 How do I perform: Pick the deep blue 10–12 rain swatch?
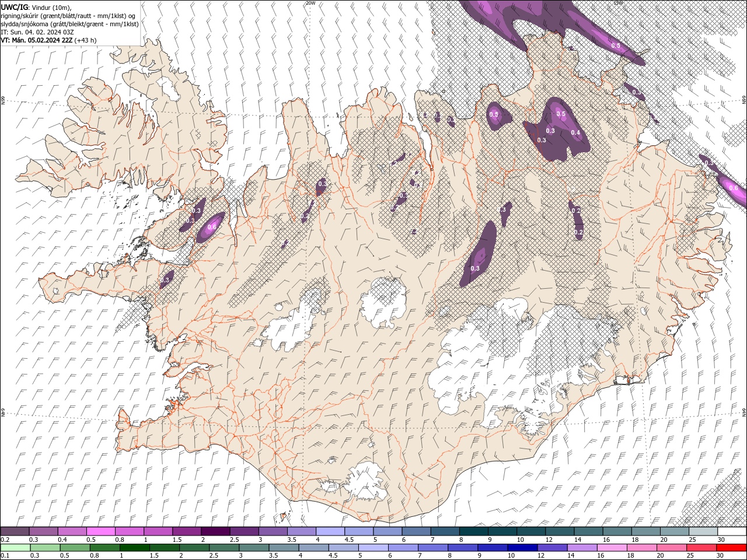[523, 547]
